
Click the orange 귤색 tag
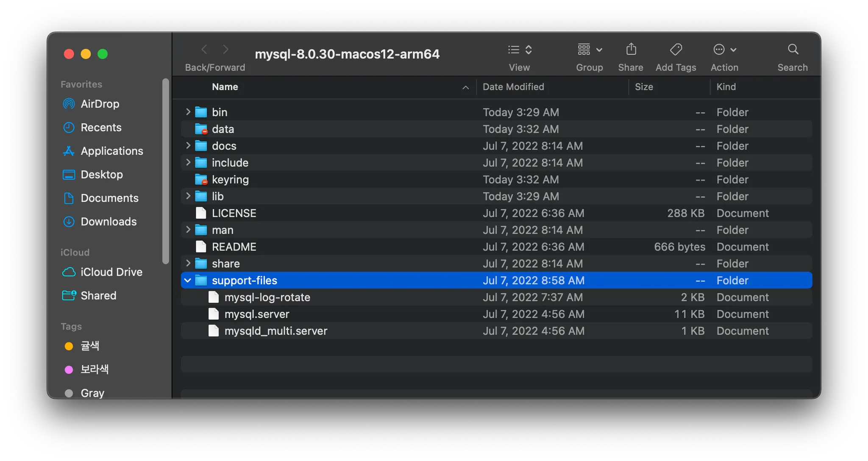89,346
